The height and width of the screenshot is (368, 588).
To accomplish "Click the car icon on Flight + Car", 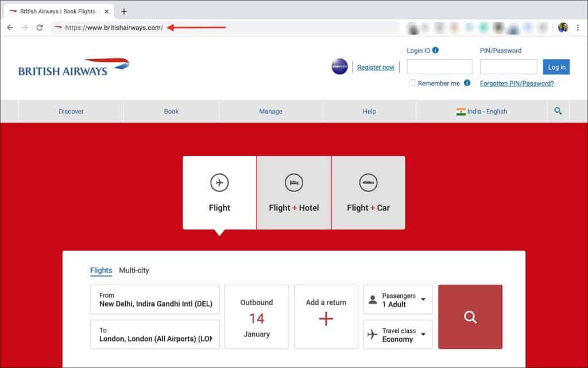I will point(368,183).
